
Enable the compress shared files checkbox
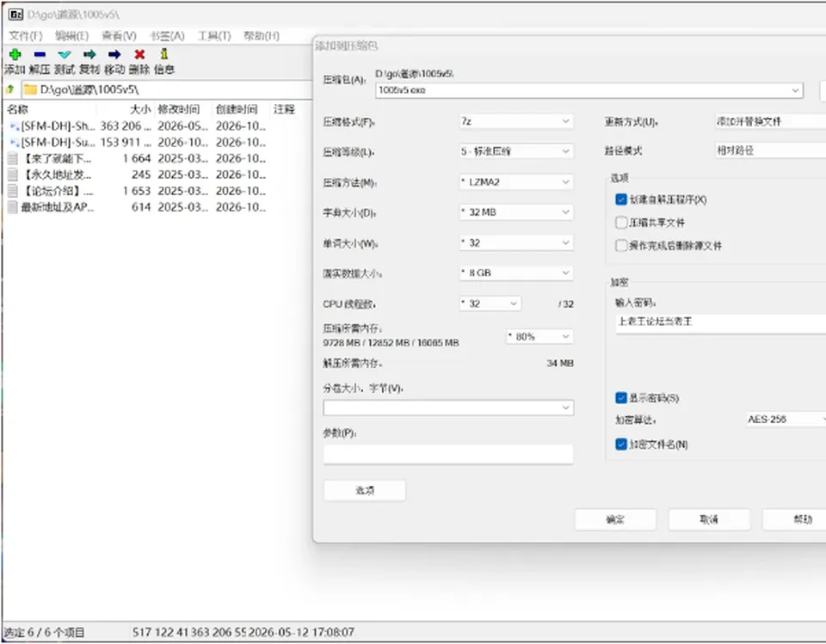[621, 222]
